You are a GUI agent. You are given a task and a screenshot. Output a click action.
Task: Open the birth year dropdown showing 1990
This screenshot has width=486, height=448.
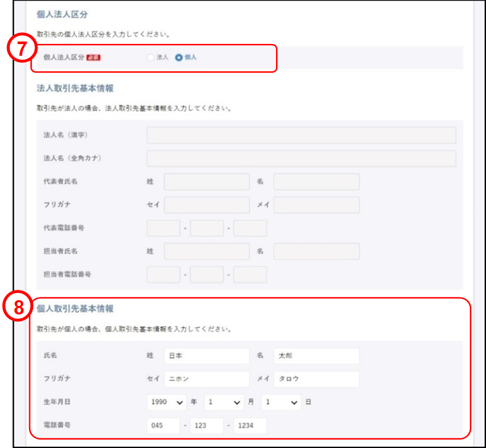pyautogui.click(x=167, y=402)
